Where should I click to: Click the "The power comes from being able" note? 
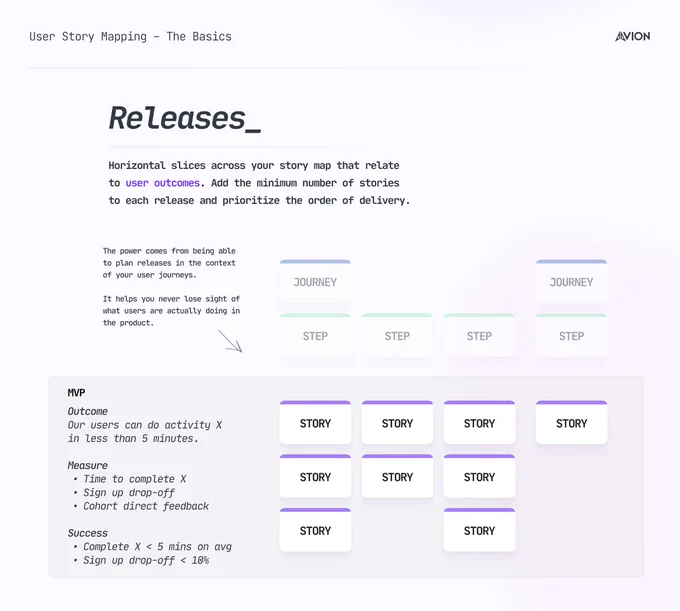tap(169, 263)
